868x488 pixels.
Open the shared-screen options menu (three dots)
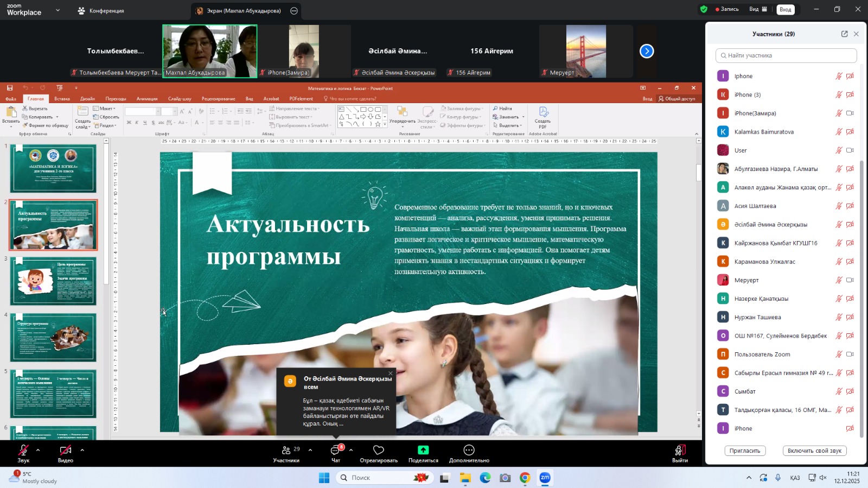294,11
